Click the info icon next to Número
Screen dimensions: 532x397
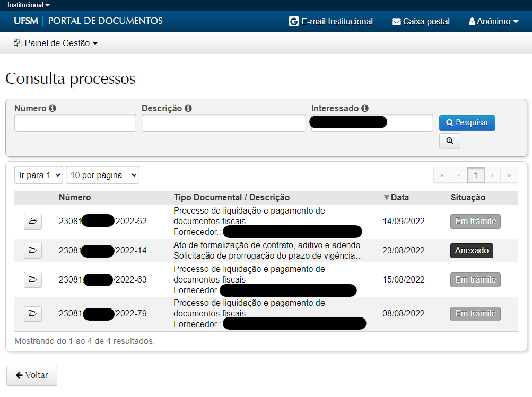[53, 108]
